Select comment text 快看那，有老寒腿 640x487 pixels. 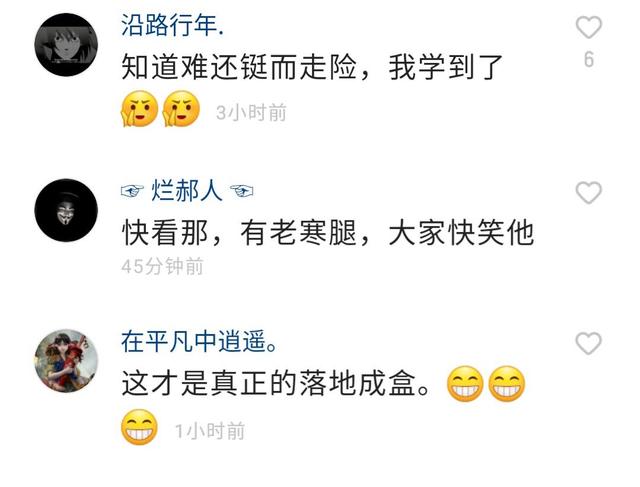tap(239, 233)
